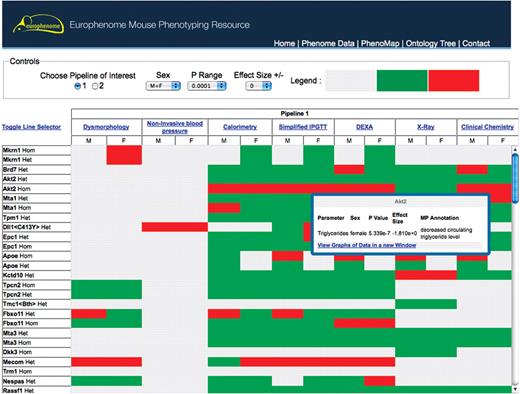Screen dimensions: 520x394
Task: Click green legend swatch
Action: [x=402, y=80]
